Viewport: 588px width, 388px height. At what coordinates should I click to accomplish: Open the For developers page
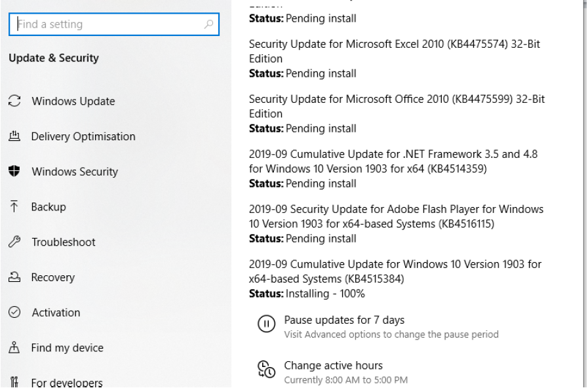click(x=67, y=382)
